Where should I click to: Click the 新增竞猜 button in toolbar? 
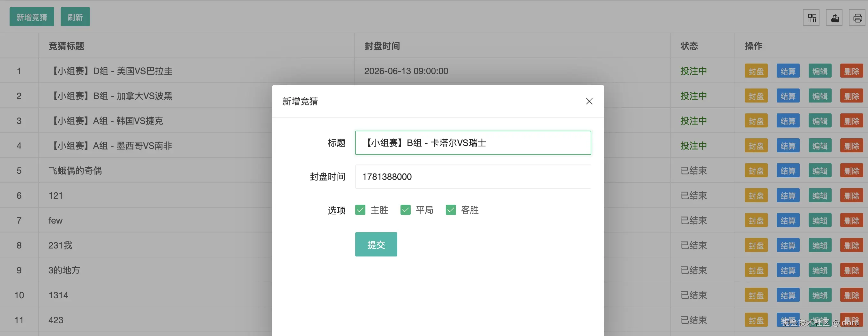(32, 17)
